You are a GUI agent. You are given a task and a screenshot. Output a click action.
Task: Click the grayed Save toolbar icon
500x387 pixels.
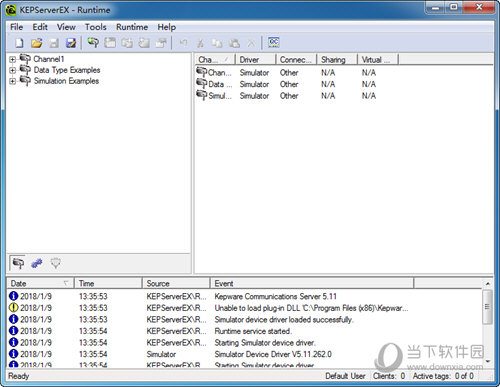(x=54, y=43)
